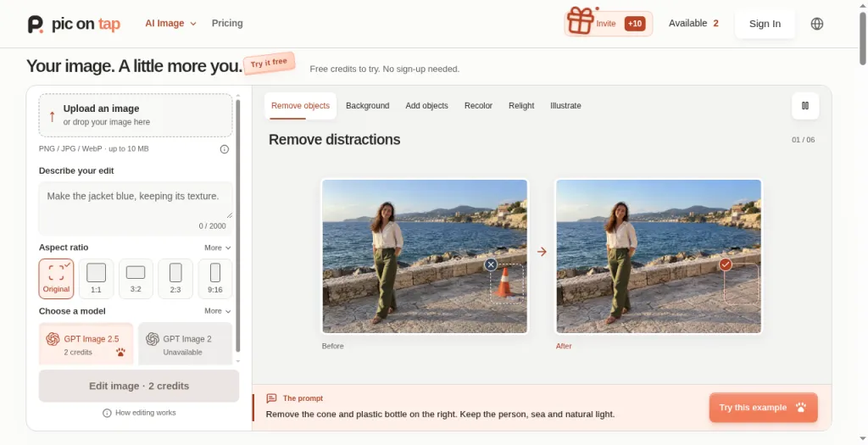The width and height of the screenshot is (868, 445).
Task: Click the OpenAI icon of GPT Image 2
Action: tap(153, 339)
